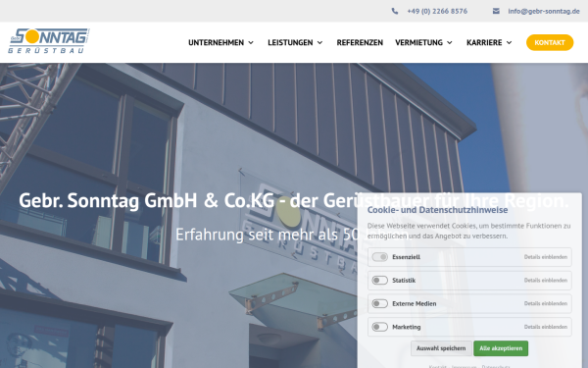
Task: Click the phone icon in top bar
Action: pos(395,11)
